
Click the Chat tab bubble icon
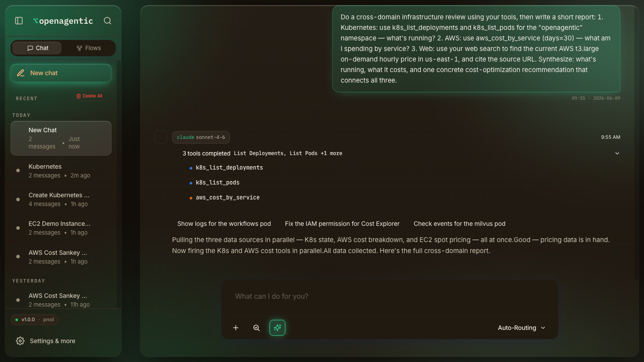coord(30,48)
